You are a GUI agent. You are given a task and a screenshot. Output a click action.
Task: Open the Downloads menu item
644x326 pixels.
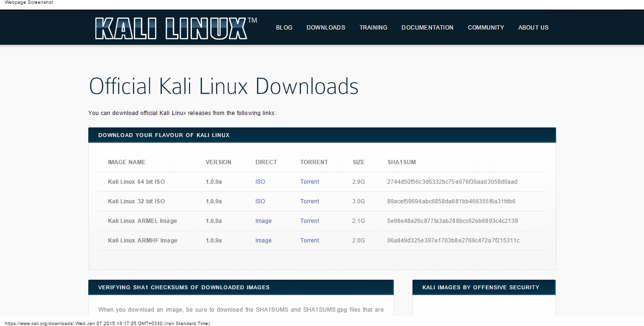click(x=326, y=28)
